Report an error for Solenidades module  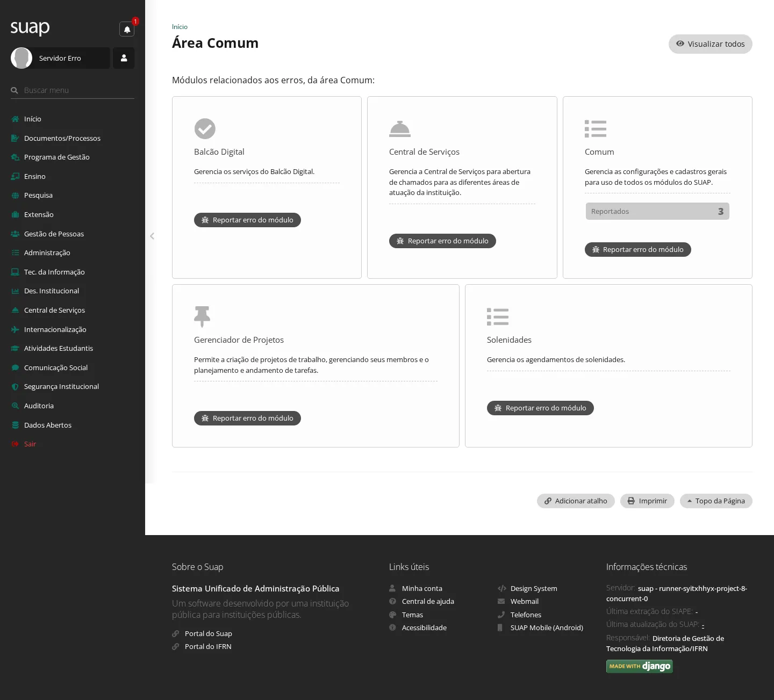tap(540, 408)
